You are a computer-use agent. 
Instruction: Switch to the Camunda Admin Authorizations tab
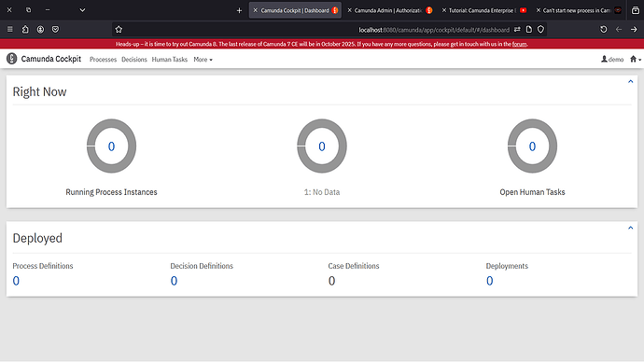click(389, 10)
